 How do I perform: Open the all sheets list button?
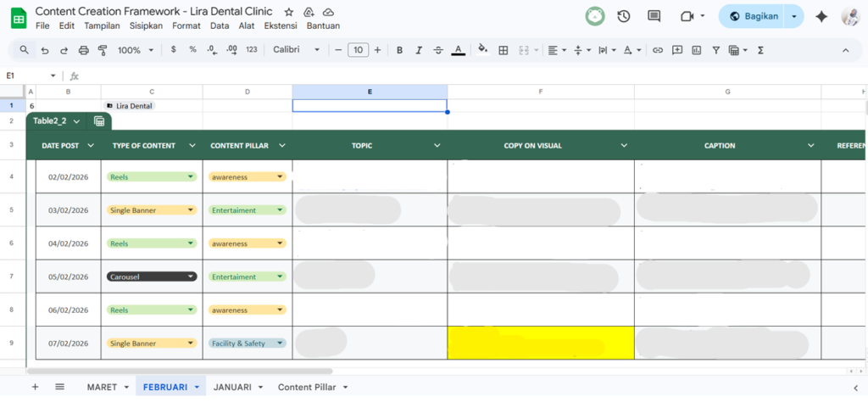point(60,387)
